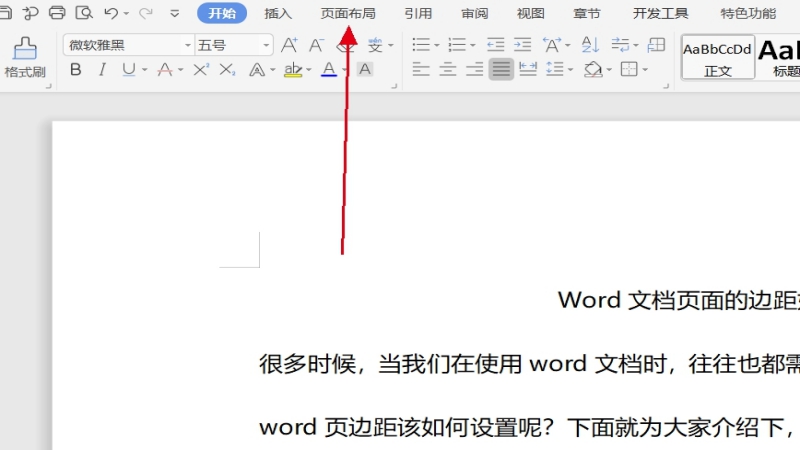The width and height of the screenshot is (800, 450).
Task: Click the print preview magnifier icon
Action: click(83, 13)
